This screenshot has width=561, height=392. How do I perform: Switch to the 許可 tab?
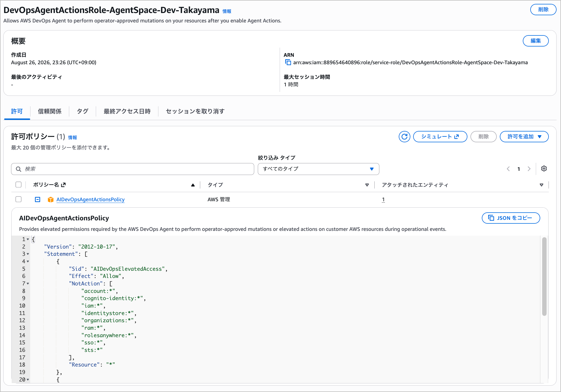point(17,111)
